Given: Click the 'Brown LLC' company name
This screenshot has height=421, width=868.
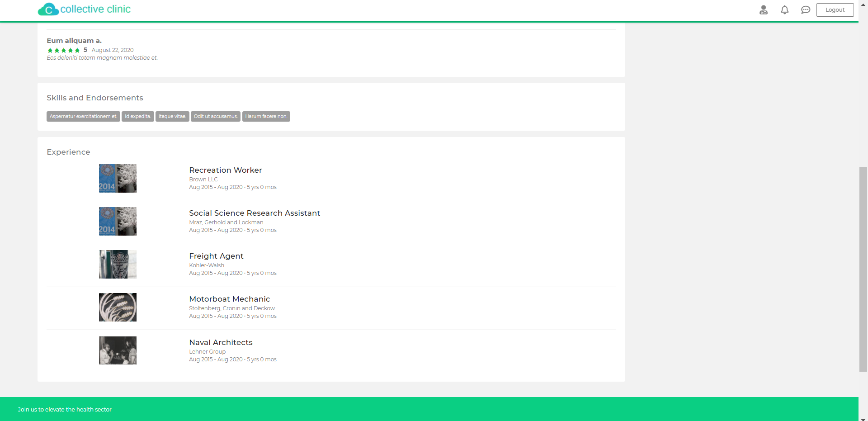Looking at the screenshot, I should 203,180.
